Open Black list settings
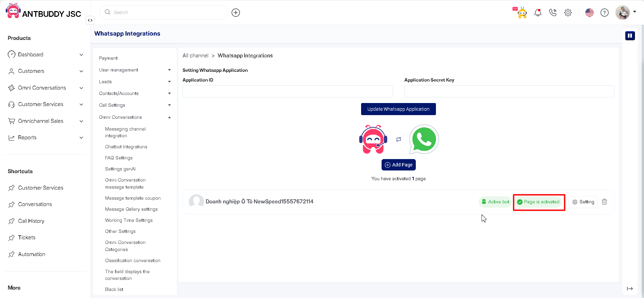Screen dimensions: 644x298 114,289
